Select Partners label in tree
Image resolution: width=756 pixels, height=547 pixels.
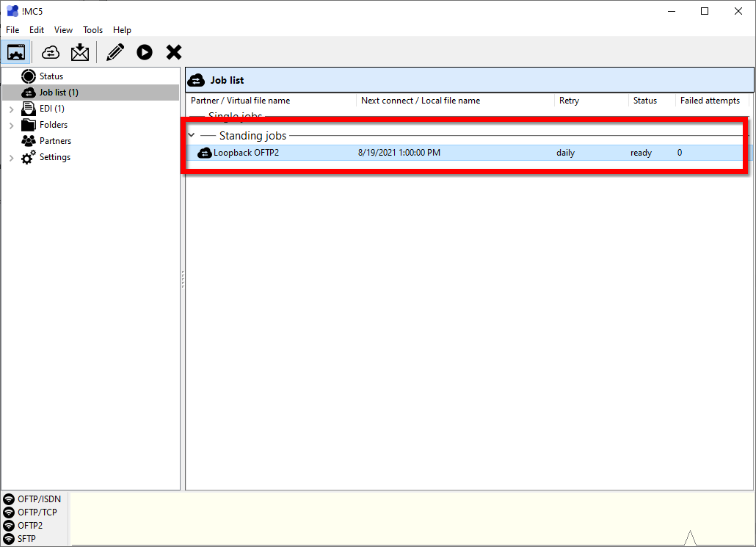point(56,141)
